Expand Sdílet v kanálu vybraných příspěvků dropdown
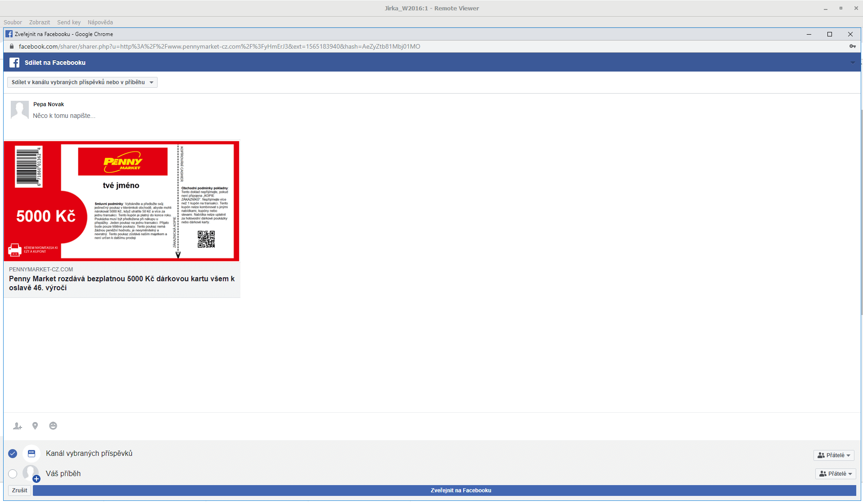Screen dimensions: 863x504 pyautogui.click(x=82, y=82)
